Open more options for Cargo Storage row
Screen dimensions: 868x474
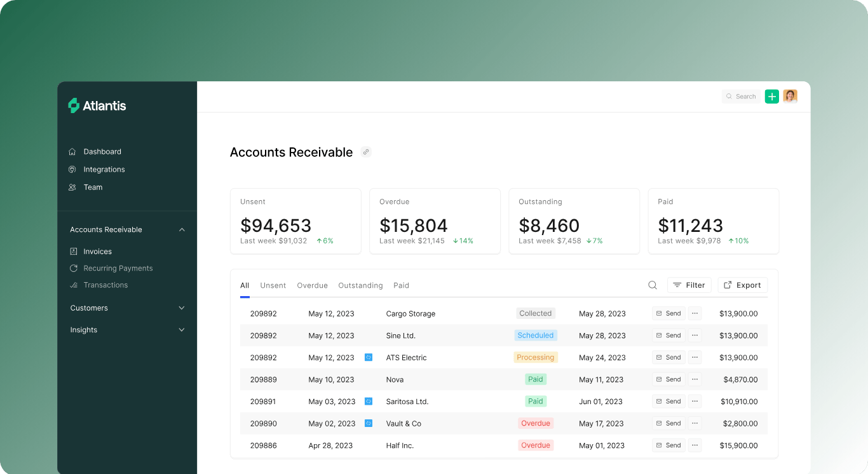pyautogui.click(x=695, y=313)
